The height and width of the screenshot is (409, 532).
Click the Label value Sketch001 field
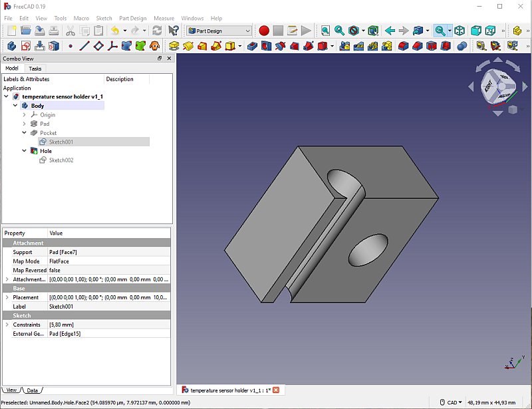tap(108, 307)
